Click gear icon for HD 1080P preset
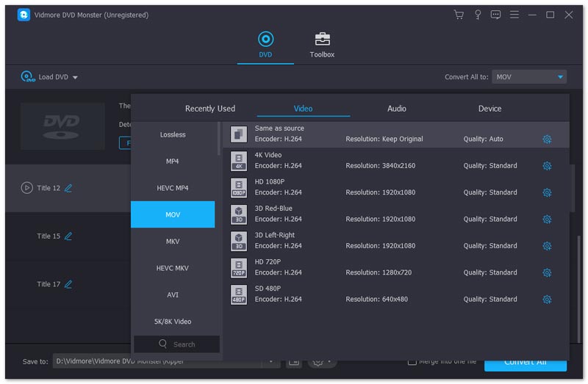 click(546, 192)
